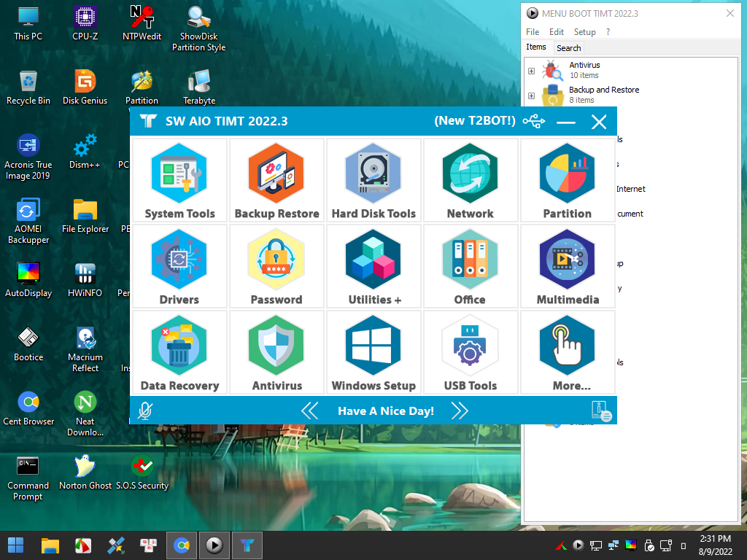Open More... tile
This screenshot has height=560, width=747.
(568, 352)
